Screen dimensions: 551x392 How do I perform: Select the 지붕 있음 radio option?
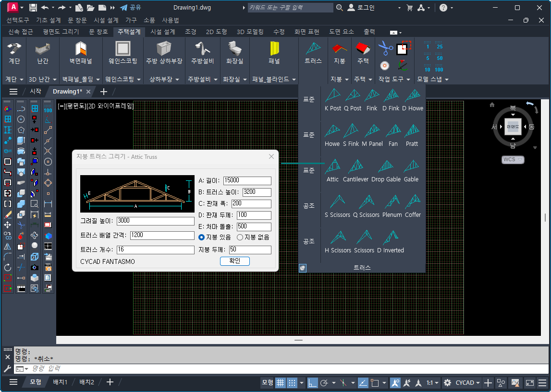[x=202, y=237]
